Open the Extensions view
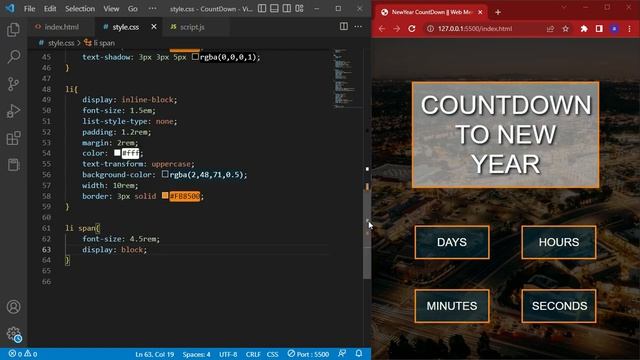 click(13, 138)
